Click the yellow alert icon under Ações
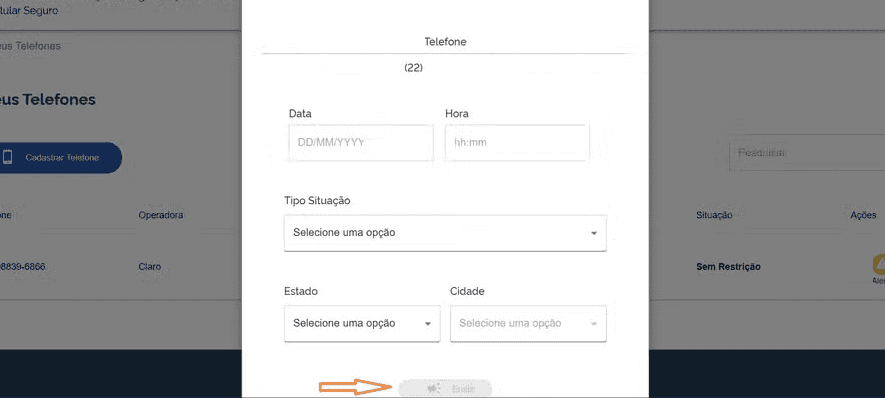 (880, 264)
